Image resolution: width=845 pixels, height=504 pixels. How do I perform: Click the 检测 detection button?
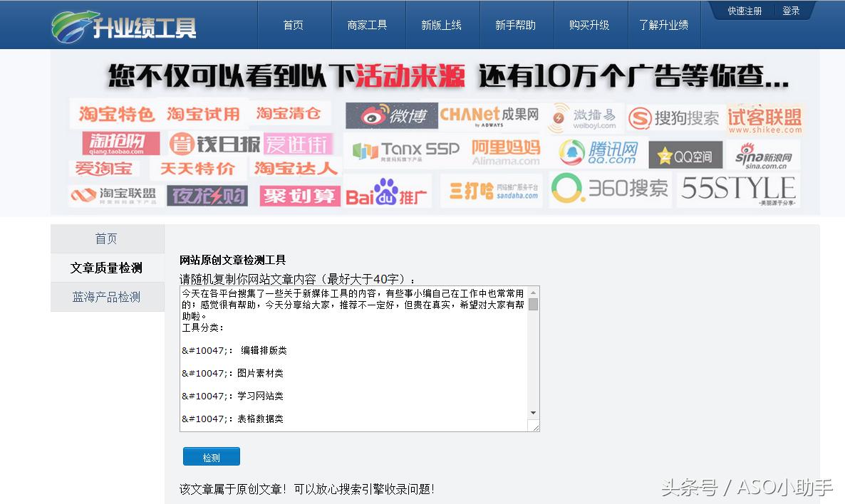211,456
